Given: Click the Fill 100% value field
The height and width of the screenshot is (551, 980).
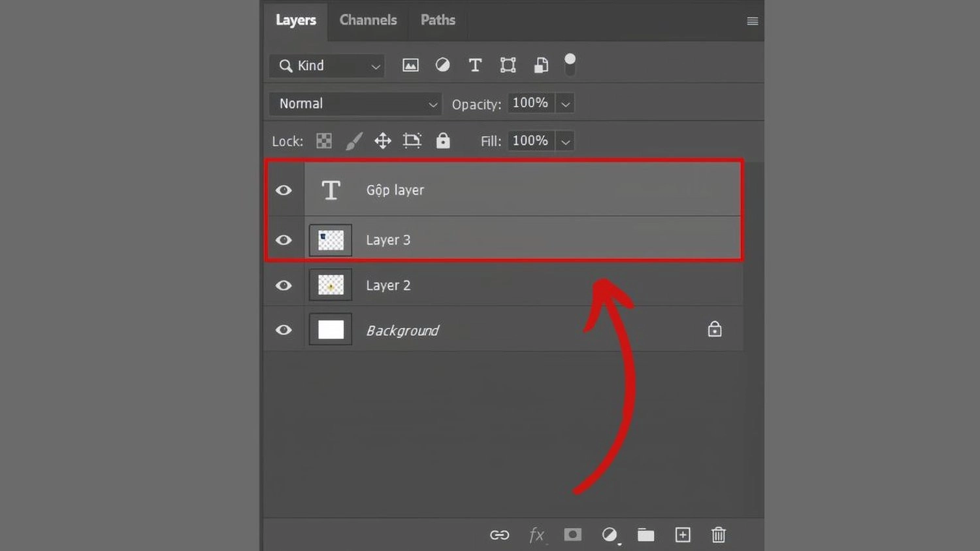Looking at the screenshot, I should pyautogui.click(x=531, y=141).
